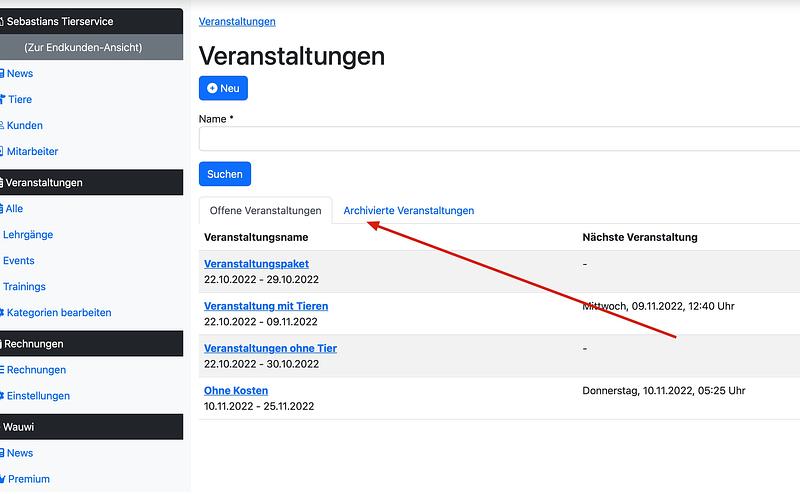Image resolution: width=800 pixels, height=494 pixels.
Task: Open Veranstaltung mit Tieren entry
Action: tap(265, 306)
